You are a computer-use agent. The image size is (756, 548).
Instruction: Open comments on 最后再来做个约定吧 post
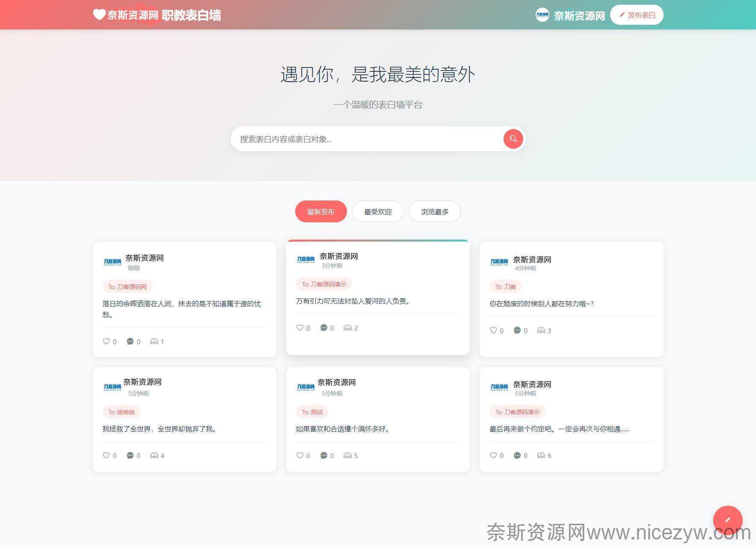(517, 455)
